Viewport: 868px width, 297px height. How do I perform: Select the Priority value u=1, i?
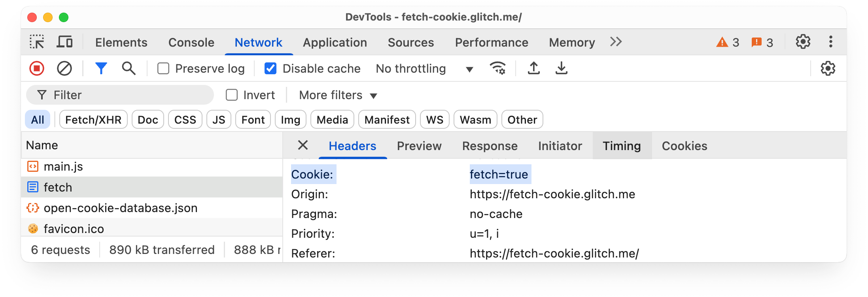484,233
